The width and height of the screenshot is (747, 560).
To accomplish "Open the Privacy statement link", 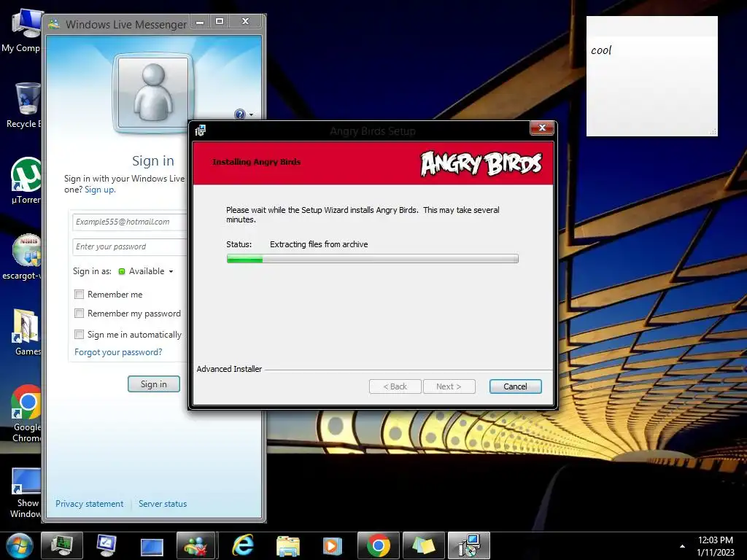I will tap(89, 504).
